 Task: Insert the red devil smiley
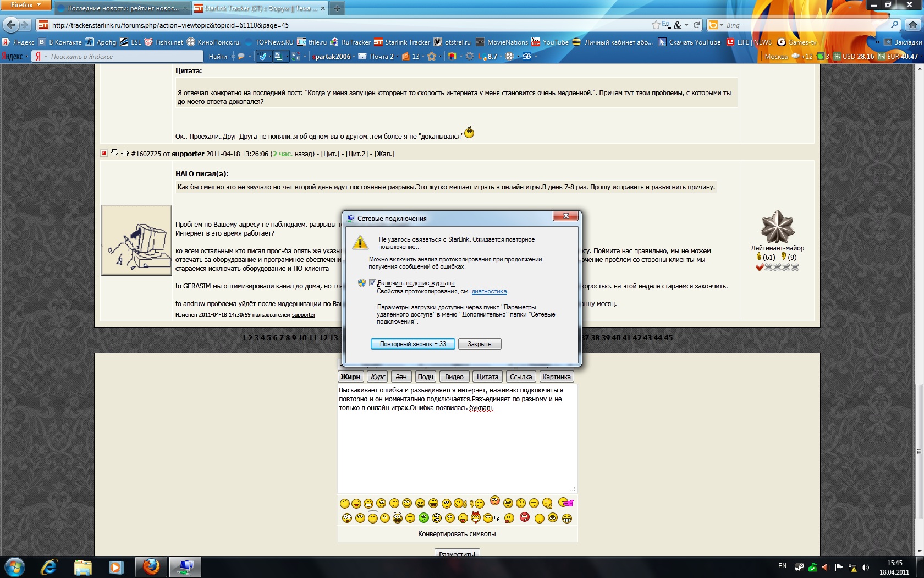(476, 517)
